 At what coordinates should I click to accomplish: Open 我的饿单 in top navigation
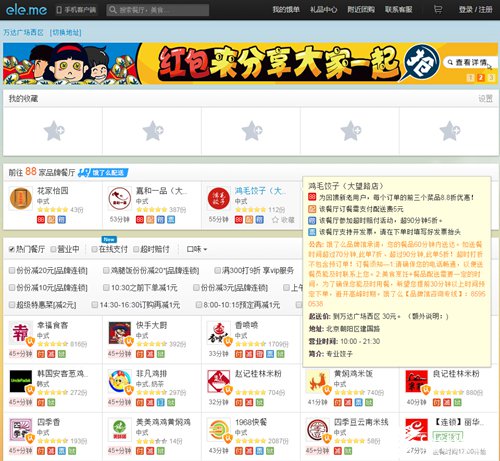point(286,10)
